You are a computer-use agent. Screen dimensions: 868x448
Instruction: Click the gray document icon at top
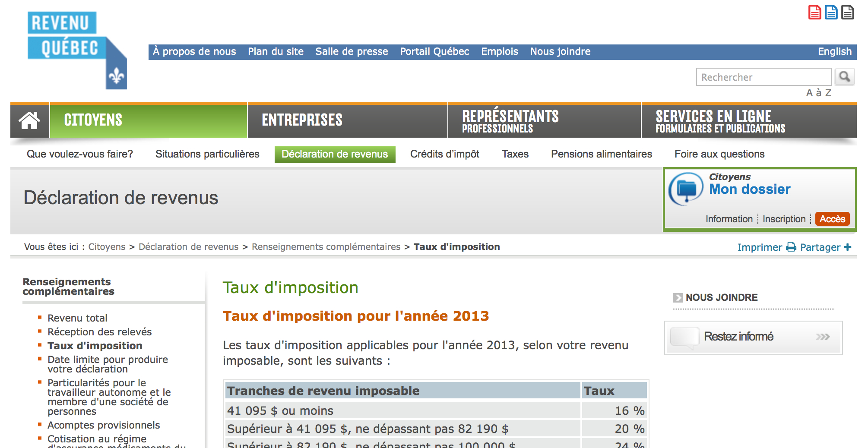847,13
